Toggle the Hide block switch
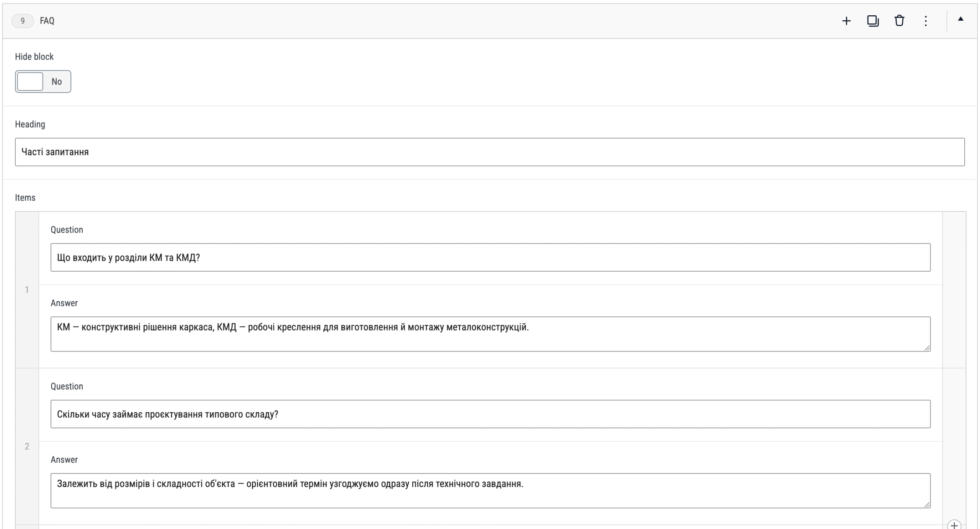 click(x=43, y=81)
